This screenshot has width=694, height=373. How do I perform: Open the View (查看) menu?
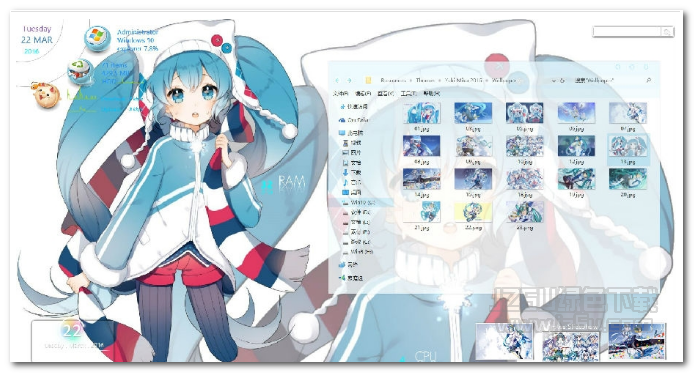[386, 93]
